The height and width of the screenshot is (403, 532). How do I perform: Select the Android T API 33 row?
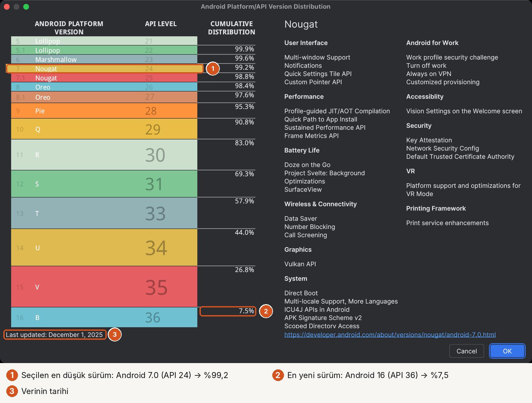tap(104, 213)
